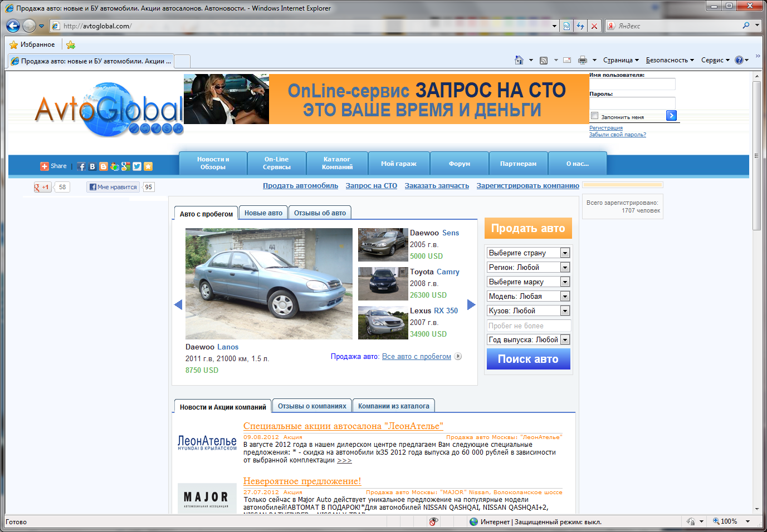Open the Каталог Компаний nav tab
The height and width of the screenshot is (532, 767).
tap(337, 163)
